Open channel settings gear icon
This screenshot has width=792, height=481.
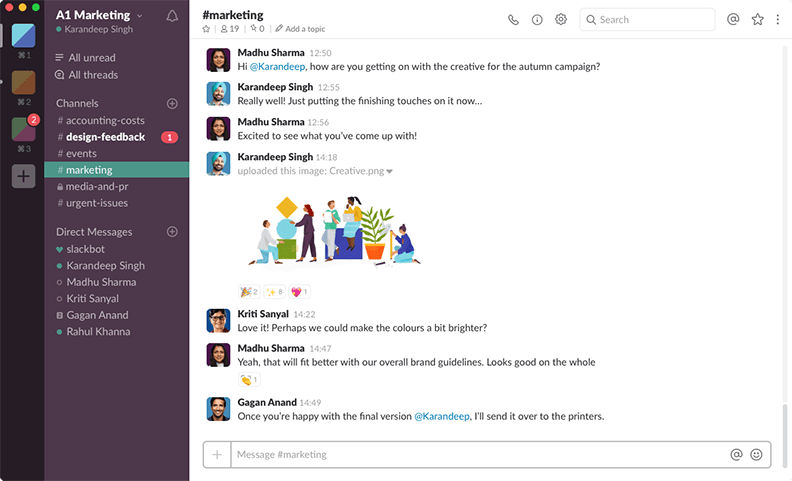pos(561,19)
